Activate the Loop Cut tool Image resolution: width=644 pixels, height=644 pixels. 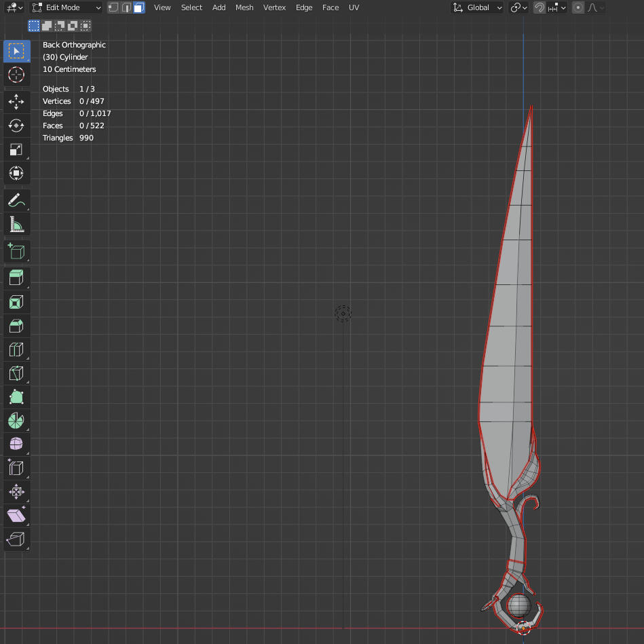click(x=16, y=349)
